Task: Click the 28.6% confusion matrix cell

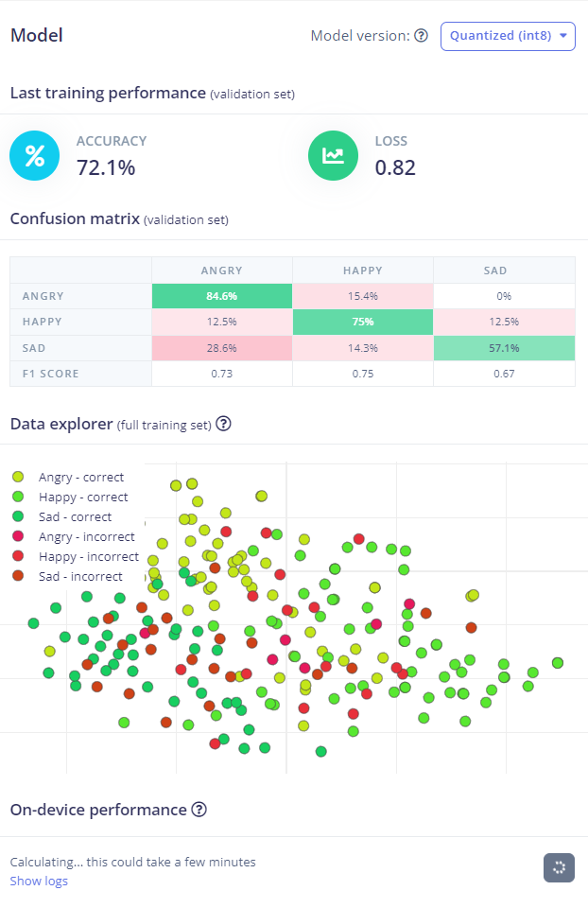Action: coord(221,348)
